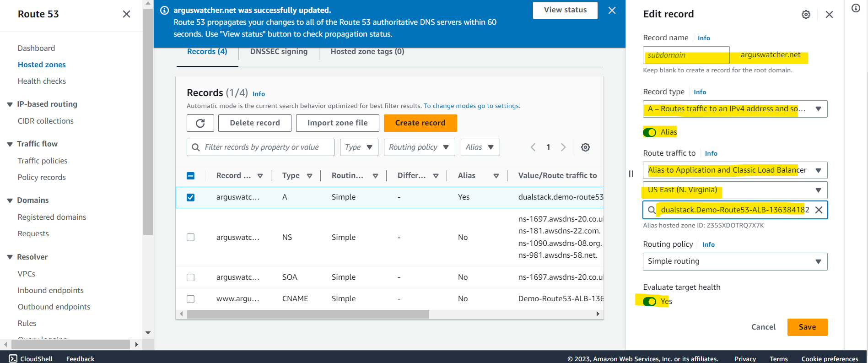The width and height of the screenshot is (868, 363).
Task: Collapse the Domains section
Action: pyautogui.click(x=10, y=200)
